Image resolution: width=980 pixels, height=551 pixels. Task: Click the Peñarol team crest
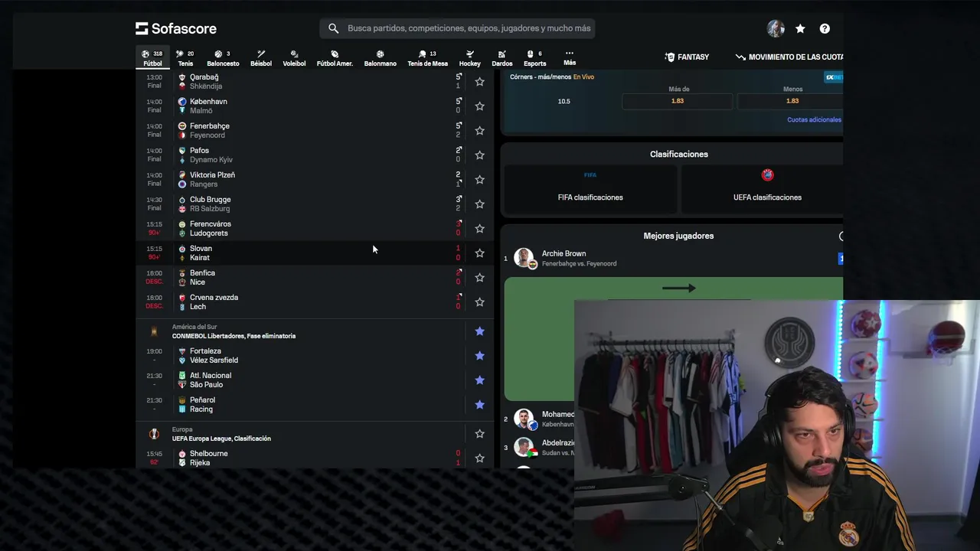pos(182,399)
